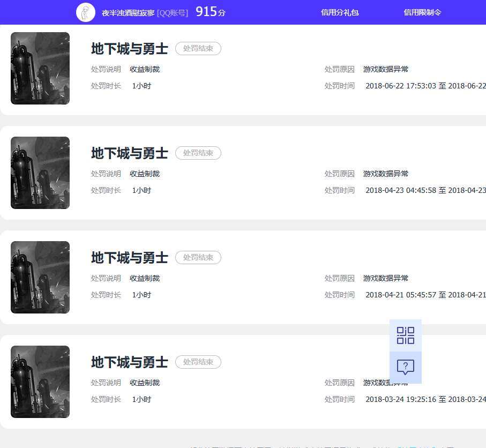486x448 pixels.
Task: Open the 信用限制令 menu item
Action: pyautogui.click(x=422, y=12)
